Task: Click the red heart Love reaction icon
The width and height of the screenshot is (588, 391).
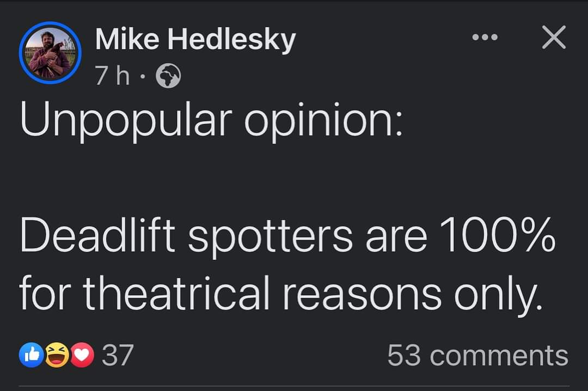Action: [x=81, y=356]
